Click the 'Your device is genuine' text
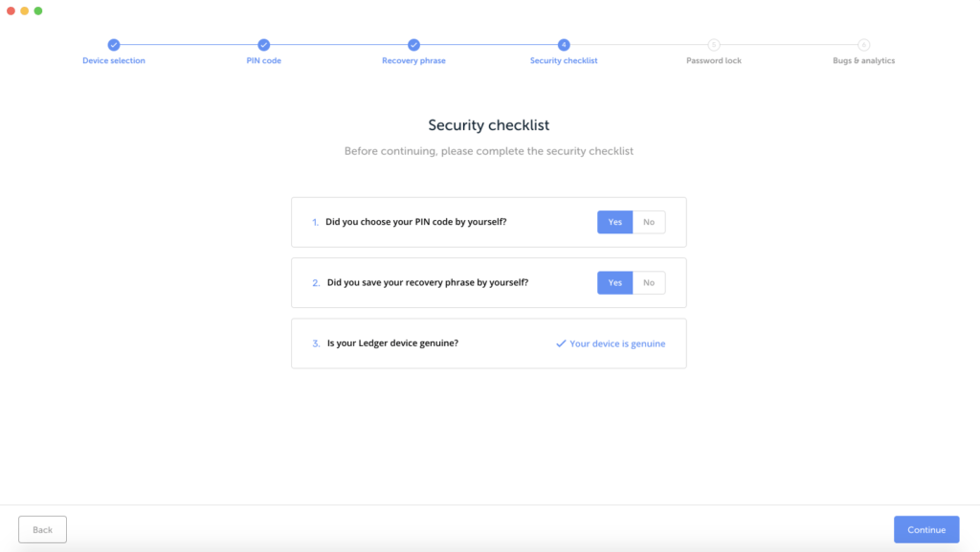Viewport: 980px width, 552px height. click(617, 343)
